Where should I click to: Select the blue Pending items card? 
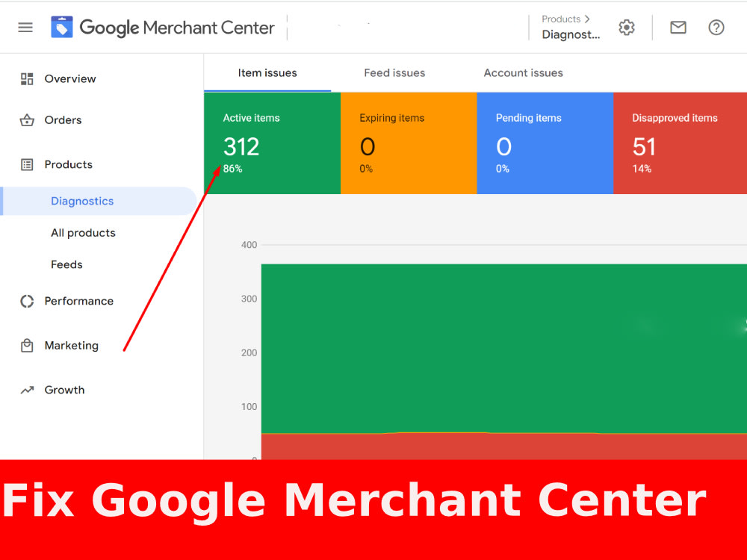tap(545, 143)
